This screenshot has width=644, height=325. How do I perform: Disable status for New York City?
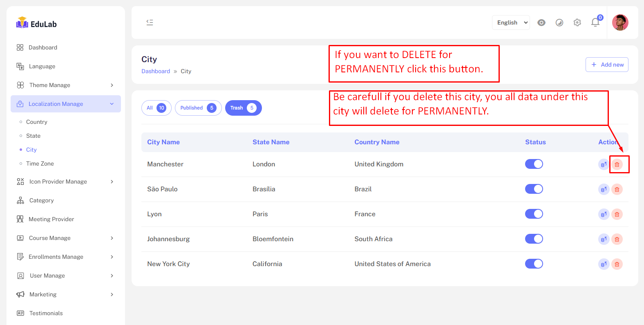(x=534, y=264)
